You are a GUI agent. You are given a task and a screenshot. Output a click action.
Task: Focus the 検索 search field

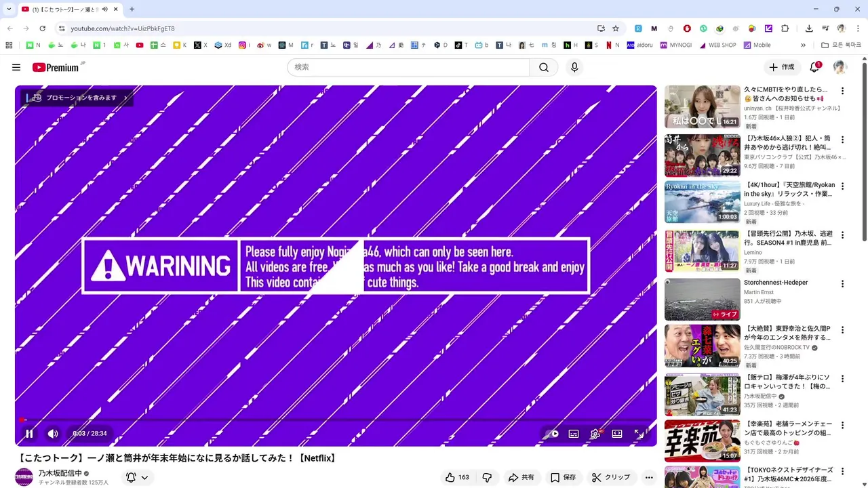click(x=408, y=67)
